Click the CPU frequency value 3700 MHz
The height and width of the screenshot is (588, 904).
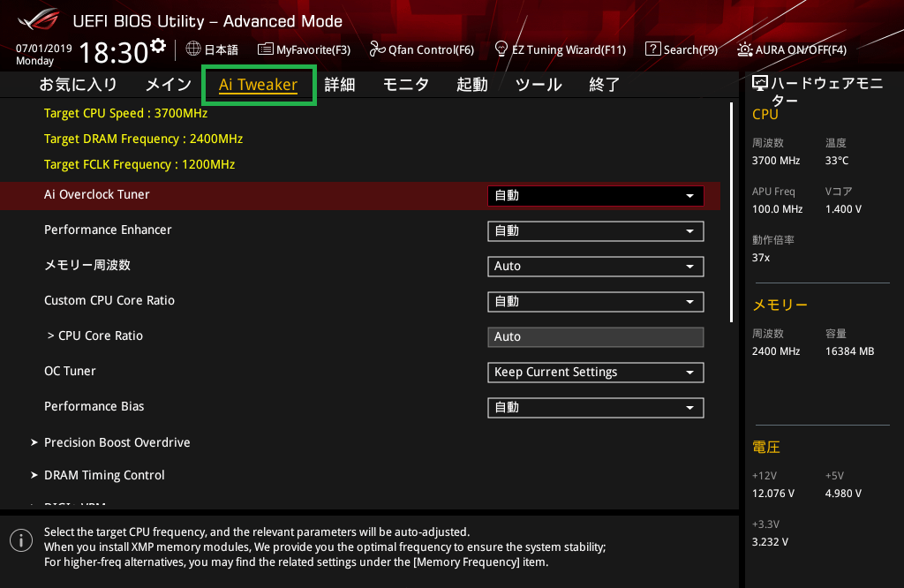pos(776,161)
